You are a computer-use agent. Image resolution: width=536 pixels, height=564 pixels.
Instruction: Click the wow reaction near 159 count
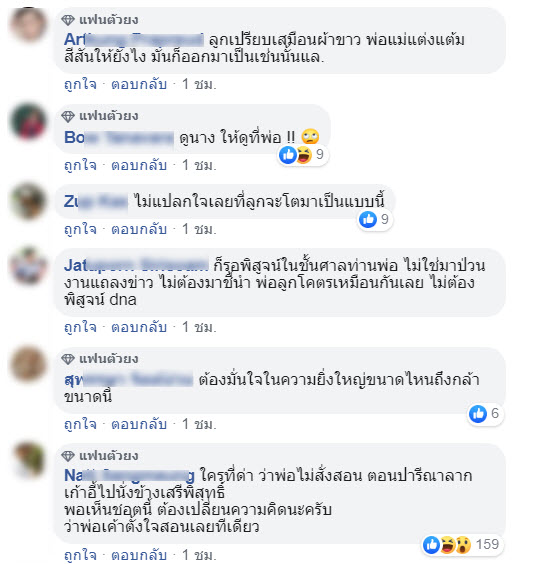(x=463, y=545)
